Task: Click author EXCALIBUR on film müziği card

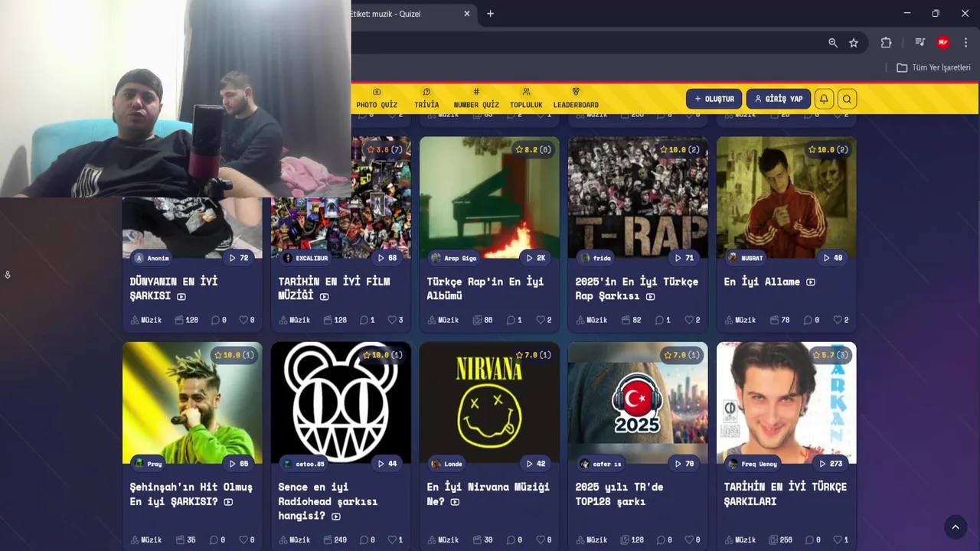Action: pos(305,258)
